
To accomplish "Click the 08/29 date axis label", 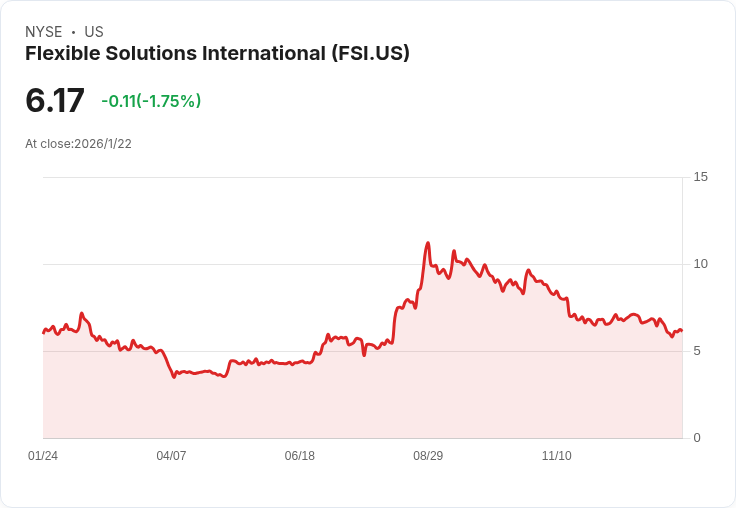I will 428,456.
